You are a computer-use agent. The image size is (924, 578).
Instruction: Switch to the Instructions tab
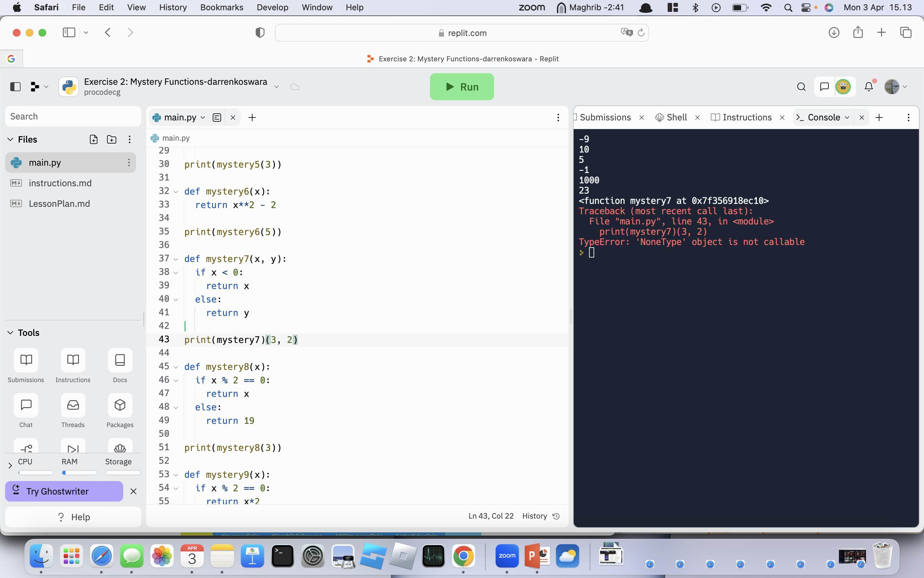pos(741,117)
